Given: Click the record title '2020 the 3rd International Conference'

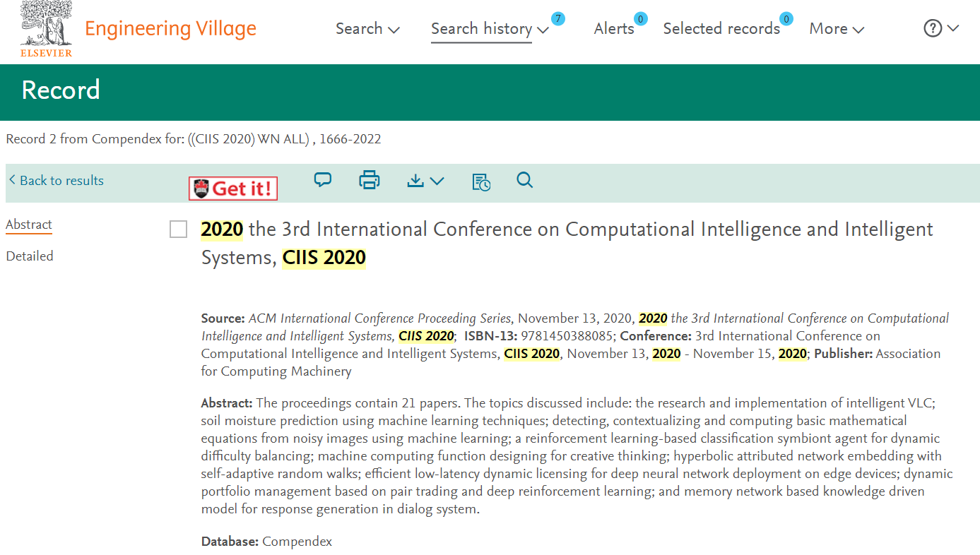Looking at the screenshot, I should pyautogui.click(x=567, y=243).
